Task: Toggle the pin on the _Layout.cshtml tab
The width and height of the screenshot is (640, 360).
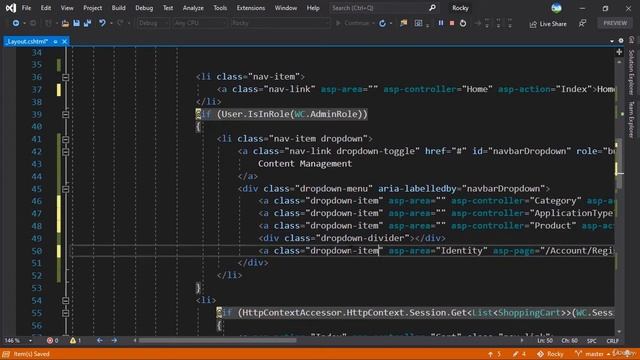Action: [56, 41]
